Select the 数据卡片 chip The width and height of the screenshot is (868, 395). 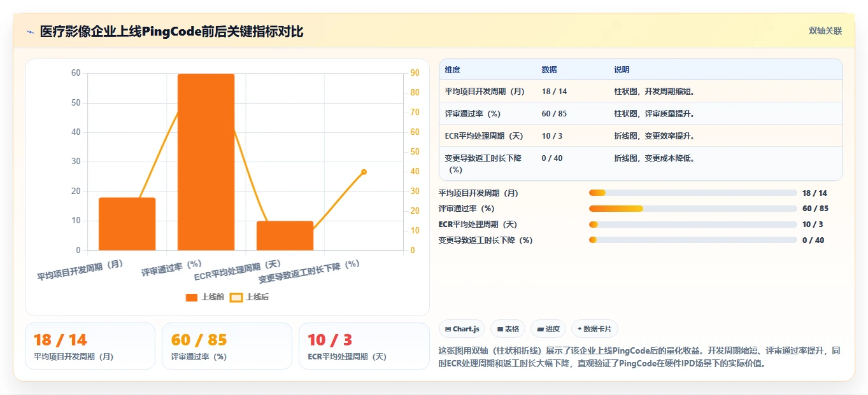pos(594,329)
